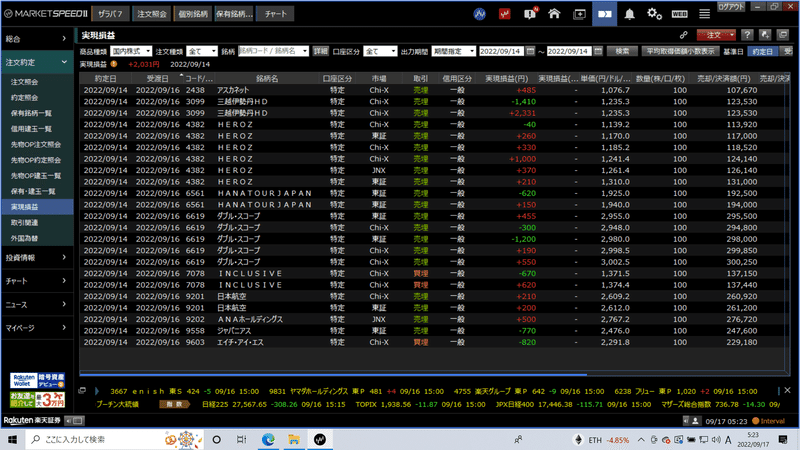Close the news ticker with X
The height and width of the screenshot is (450, 800).
pos(787,390)
